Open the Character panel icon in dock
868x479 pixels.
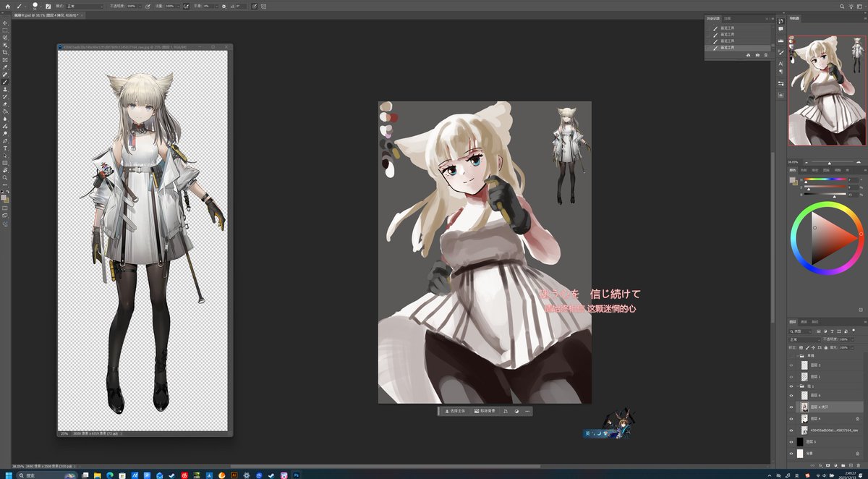coord(780,64)
